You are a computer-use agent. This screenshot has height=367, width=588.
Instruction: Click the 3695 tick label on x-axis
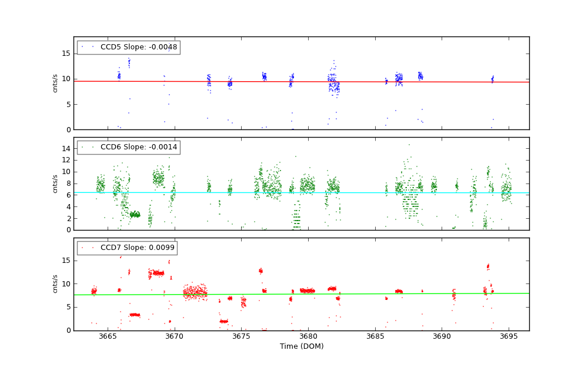[x=509, y=336]
